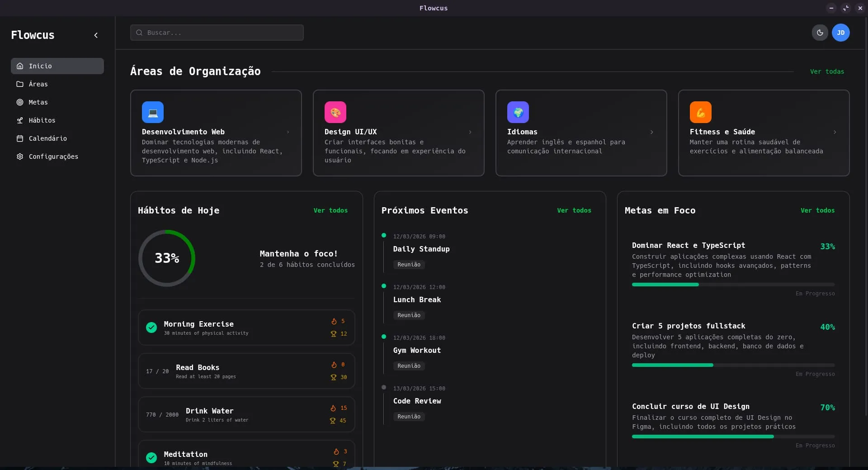868x470 pixels.
Task: Click Ver todos in Próximos Eventos
Action: (574, 210)
